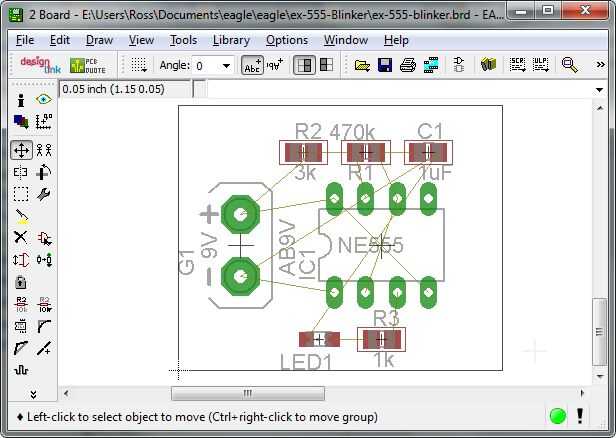
Task: Open the Tools menu
Action: click(x=183, y=40)
